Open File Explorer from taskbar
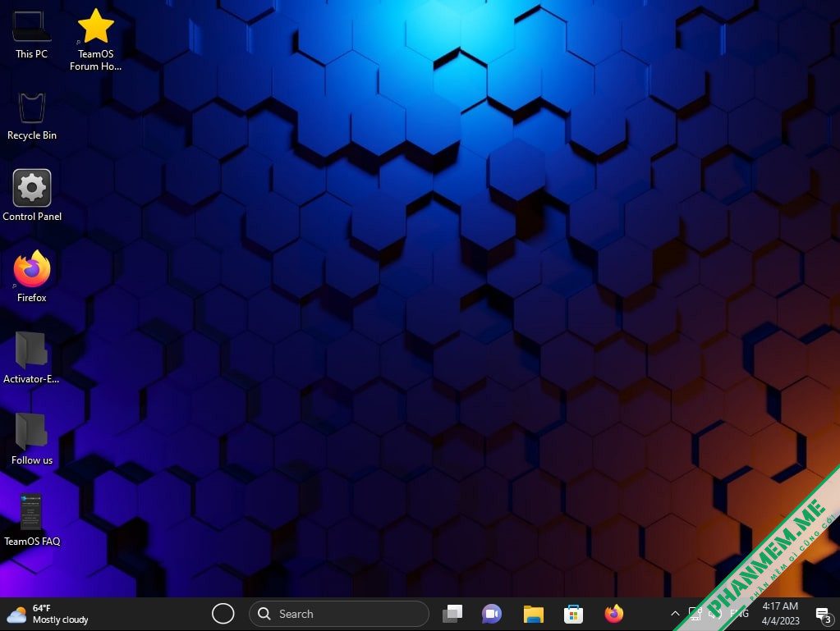The height and width of the screenshot is (631, 840). coord(533,614)
